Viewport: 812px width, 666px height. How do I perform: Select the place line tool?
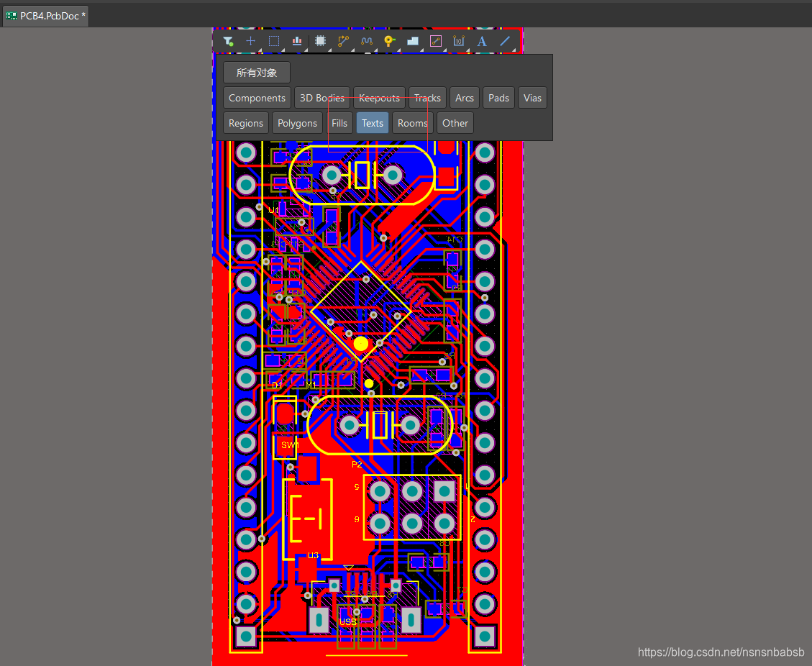[505, 41]
